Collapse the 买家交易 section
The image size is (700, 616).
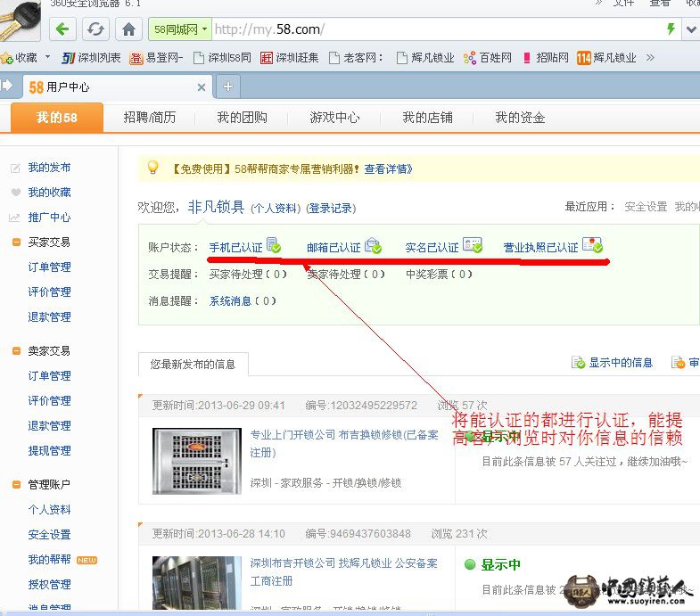17,242
